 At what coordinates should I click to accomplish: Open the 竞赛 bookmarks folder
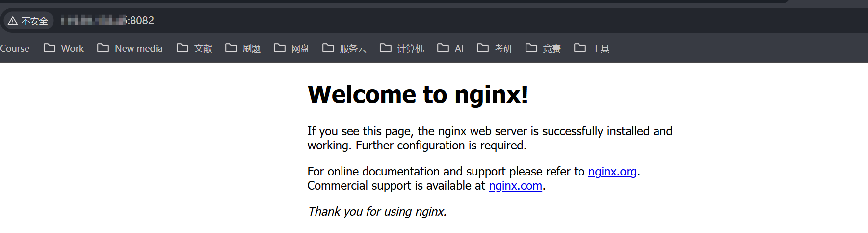click(543, 48)
